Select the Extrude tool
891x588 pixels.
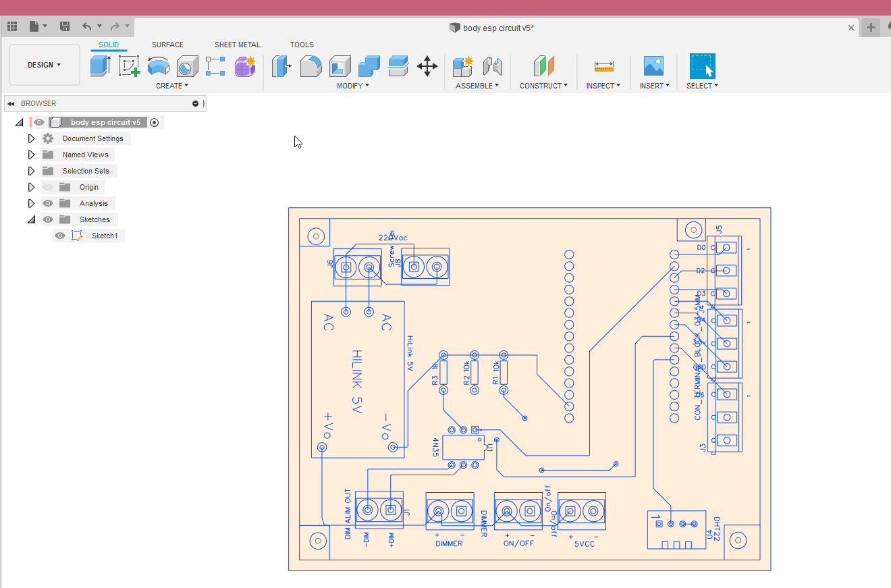pos(100,66)
